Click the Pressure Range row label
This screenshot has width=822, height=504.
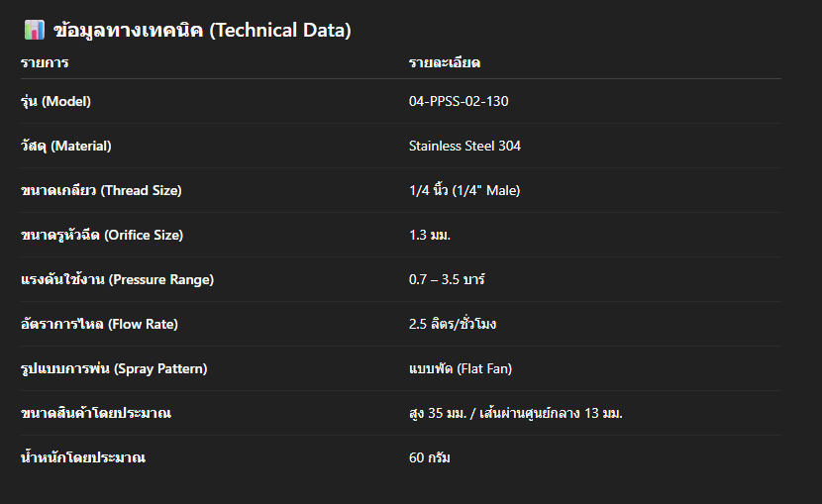point(117,279)
